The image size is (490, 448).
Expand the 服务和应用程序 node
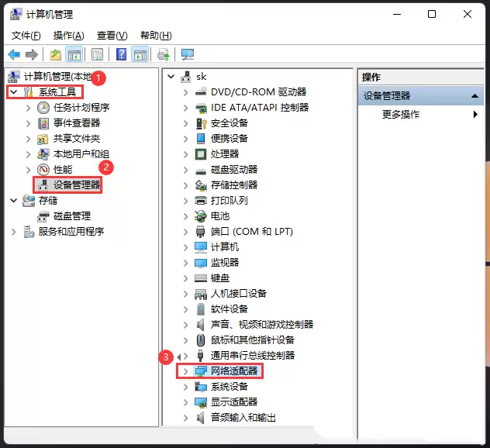coord(13,232)
